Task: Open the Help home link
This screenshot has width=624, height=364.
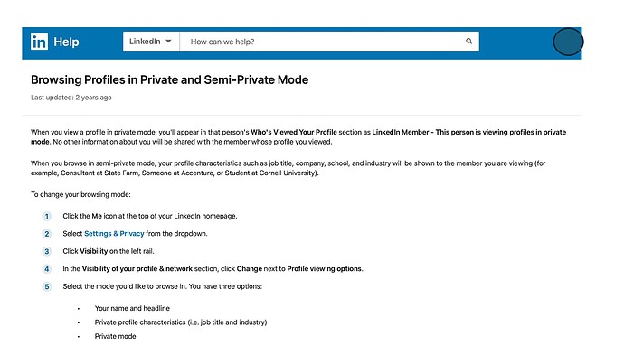Action: pyautogui.click(x=67, y=42)
